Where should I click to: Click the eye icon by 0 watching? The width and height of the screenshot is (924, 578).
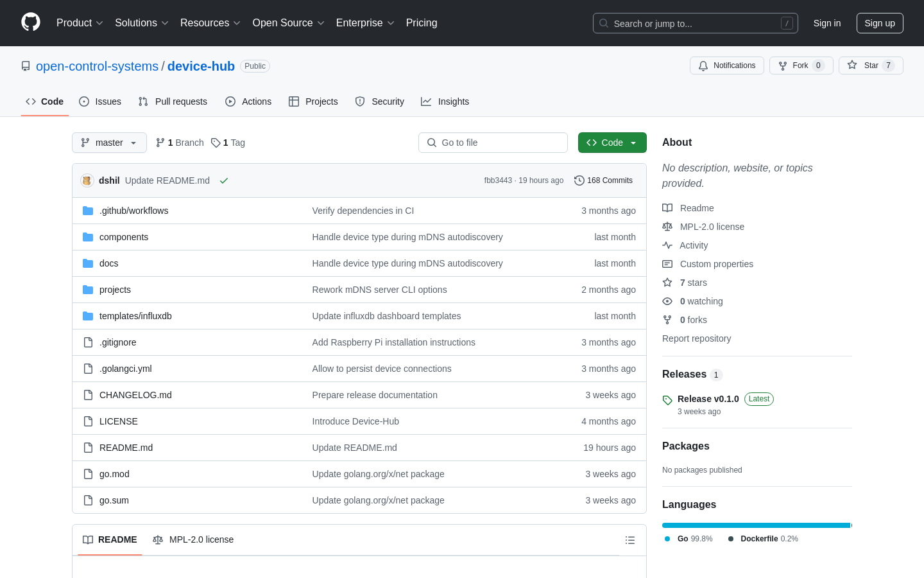[x=667, y=301]
